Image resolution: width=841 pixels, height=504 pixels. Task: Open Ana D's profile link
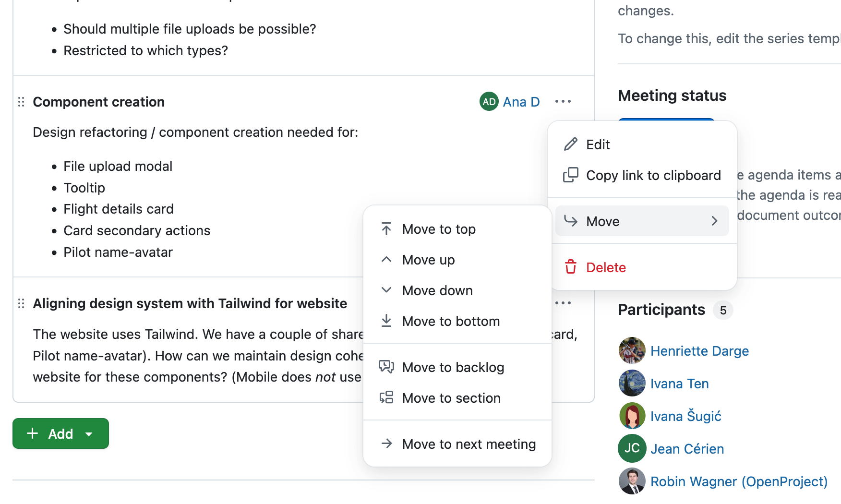tap(521, 101)
